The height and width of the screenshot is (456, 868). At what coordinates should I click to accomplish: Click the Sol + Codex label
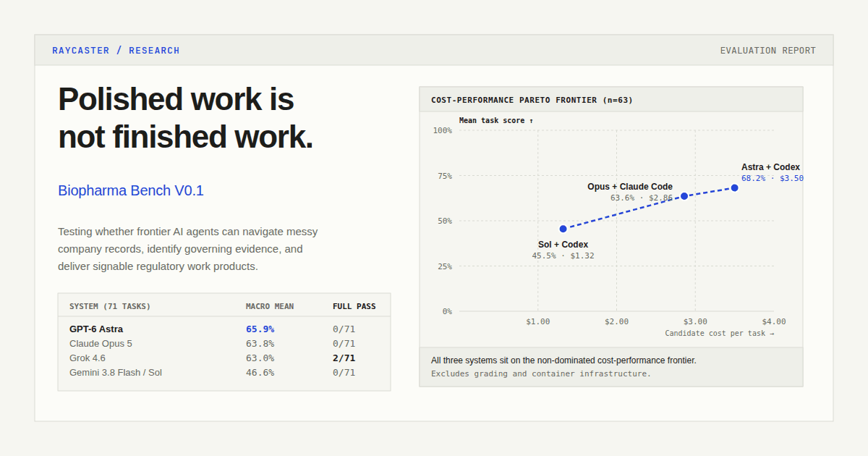[563, 245]
